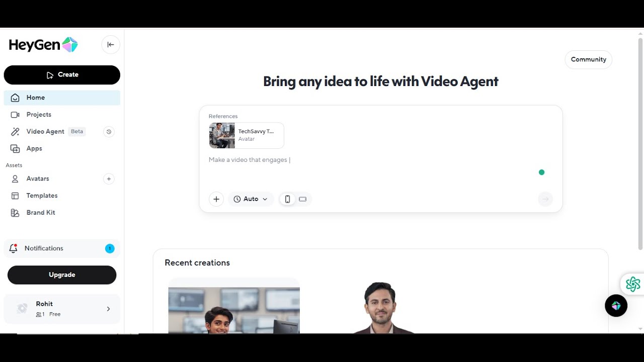Open the Community page
The image size is (644, 362).
click(x=589, y=59)
